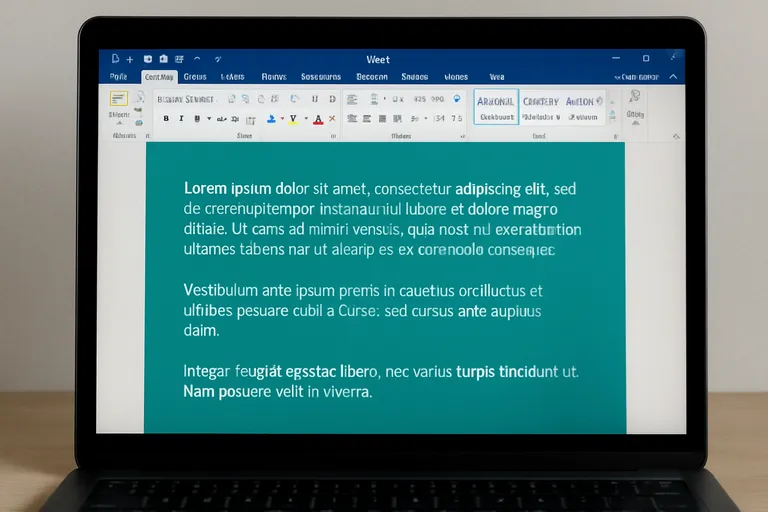Click the U icon in font top row
The image size is (768, 512).
[x=314, y=99]
